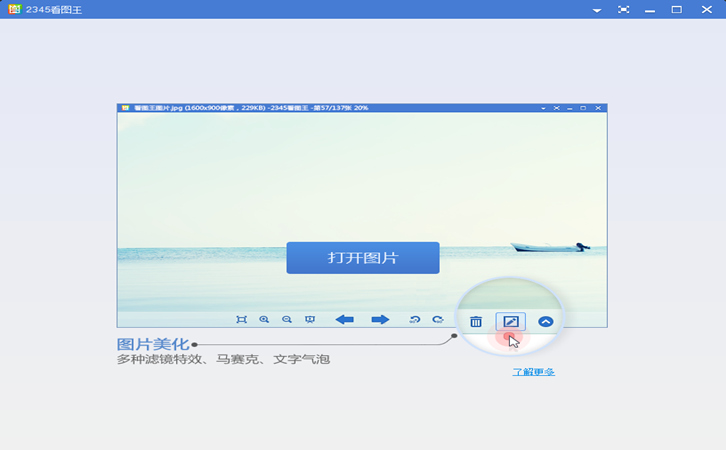Click the slideshow screen icon beside zoom out
726x450 pixels.
point(310,320)
